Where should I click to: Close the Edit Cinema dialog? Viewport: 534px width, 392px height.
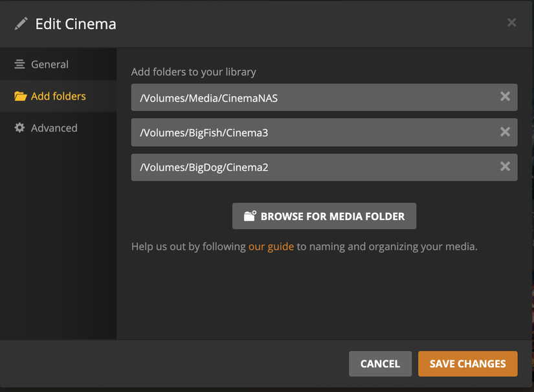coord(511,23)
